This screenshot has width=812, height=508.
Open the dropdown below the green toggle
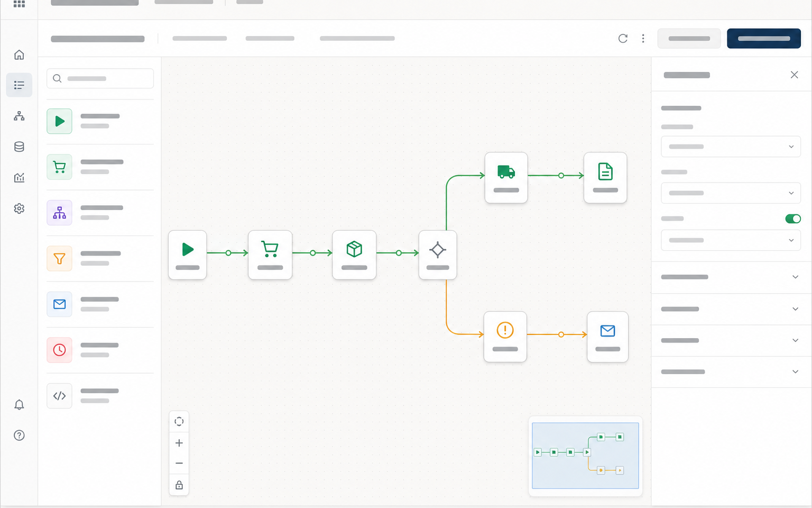point(731,240)
